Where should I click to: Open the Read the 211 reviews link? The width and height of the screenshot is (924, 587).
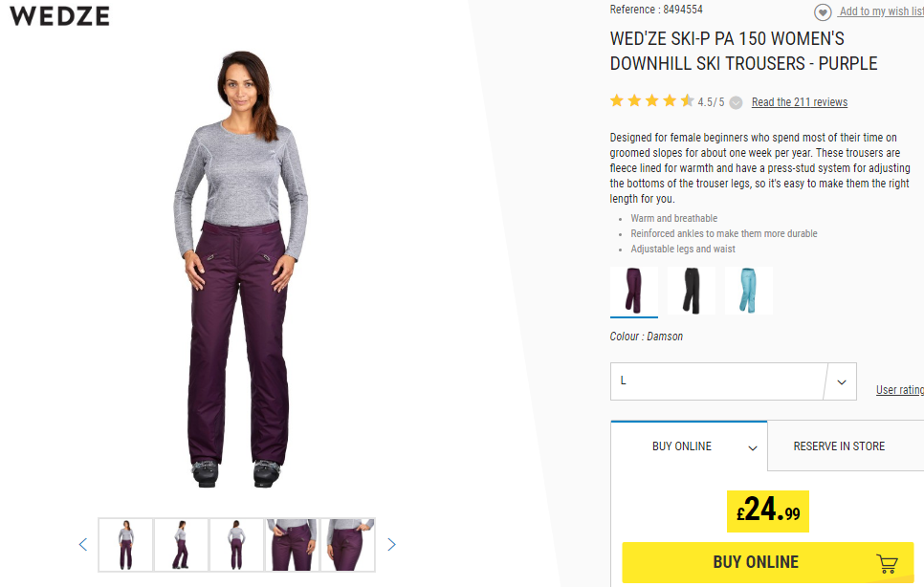pos(799,102)
